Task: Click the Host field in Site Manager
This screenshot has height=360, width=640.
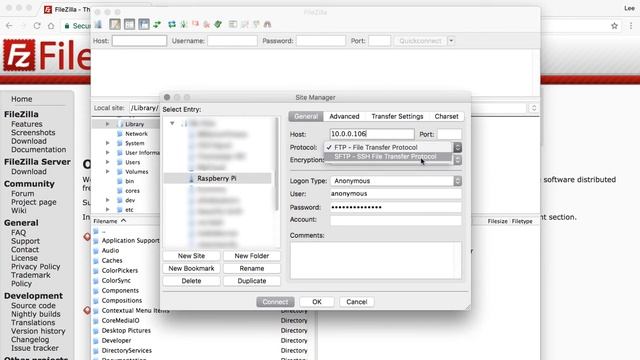Action: tap(372, 134)
